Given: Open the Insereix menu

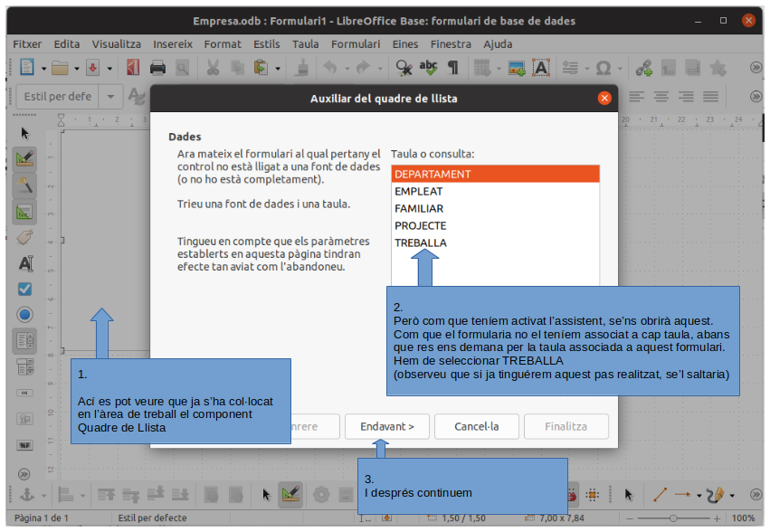Looking at the screenshot, I should pos(173,44).
